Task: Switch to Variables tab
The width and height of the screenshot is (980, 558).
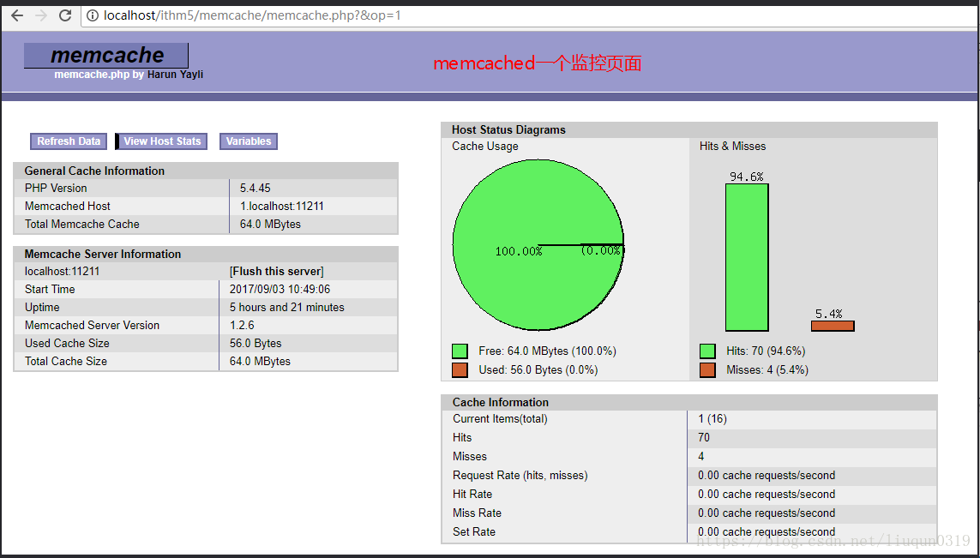Action: click(248, 141)
